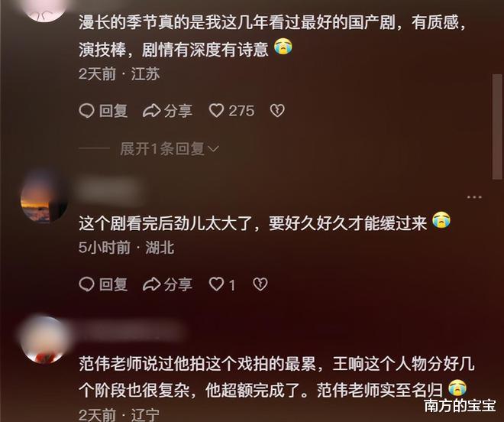The image size is (504, 422).
Task: Click the blurred username of Liaoning commenter
Action: pos(128,332)
